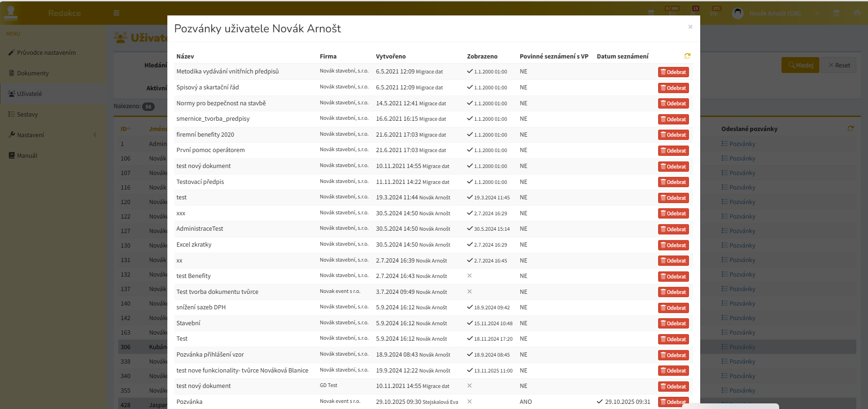
Task: Click Odebrat for AdministraceTest row
Action: coord(673,229)
